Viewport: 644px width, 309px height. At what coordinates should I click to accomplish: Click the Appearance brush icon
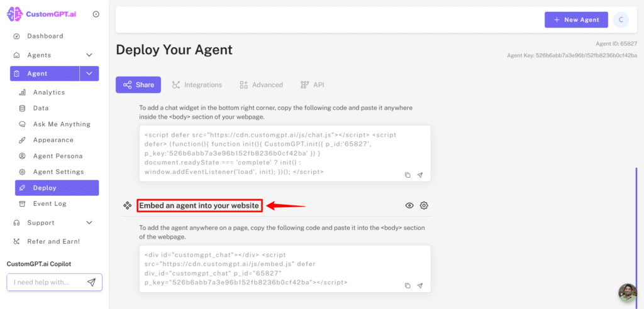(x=23, y=140)
